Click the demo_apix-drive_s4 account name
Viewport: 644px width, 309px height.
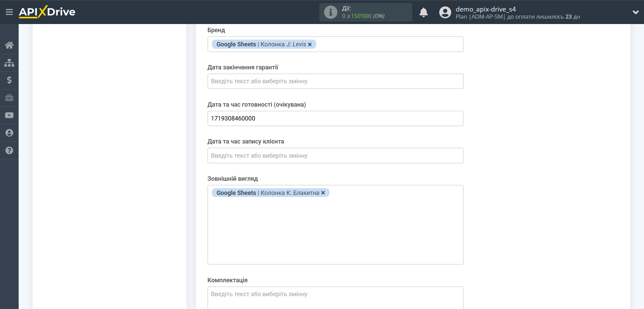coord(485,9)
